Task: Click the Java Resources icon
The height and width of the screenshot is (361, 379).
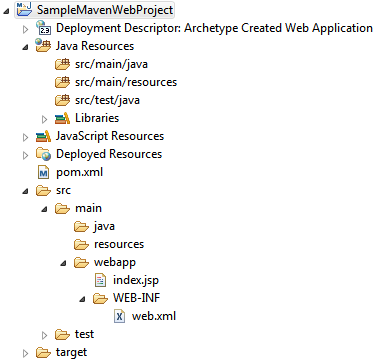Action: [x=43, y=46]
